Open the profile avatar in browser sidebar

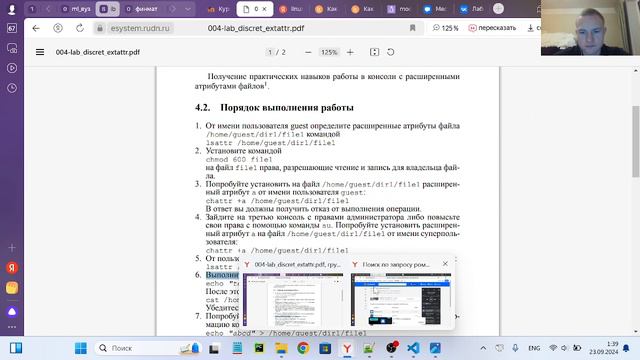[12, 9]
